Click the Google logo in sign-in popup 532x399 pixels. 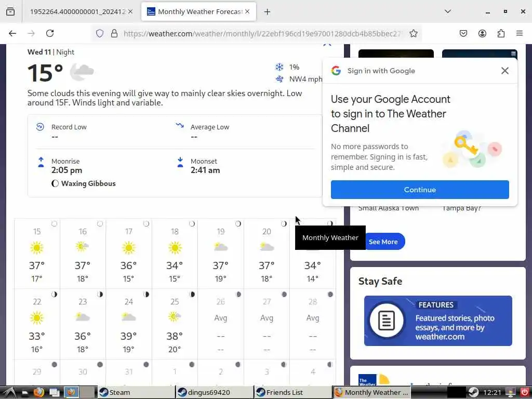pyautogui.click(x=336, y=71)
